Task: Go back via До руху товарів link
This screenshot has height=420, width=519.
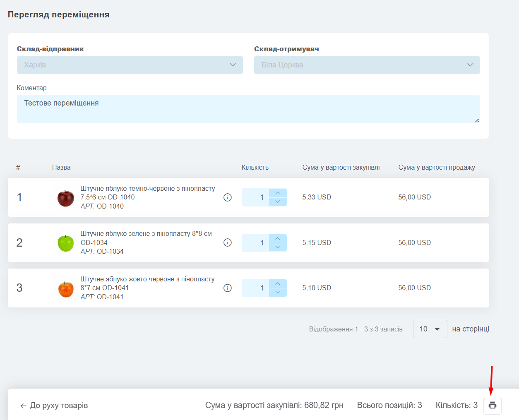Action: 54,406
